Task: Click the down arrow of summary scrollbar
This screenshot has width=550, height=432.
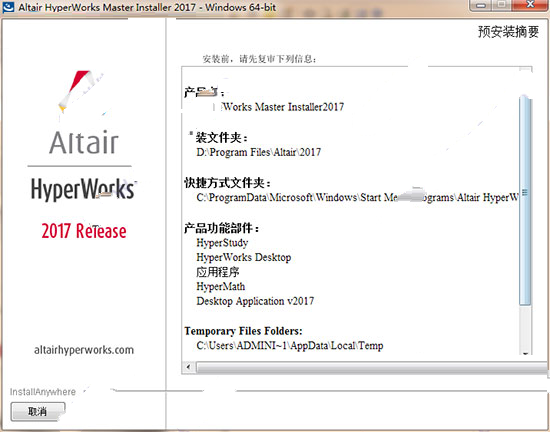Action: point(525,353)
